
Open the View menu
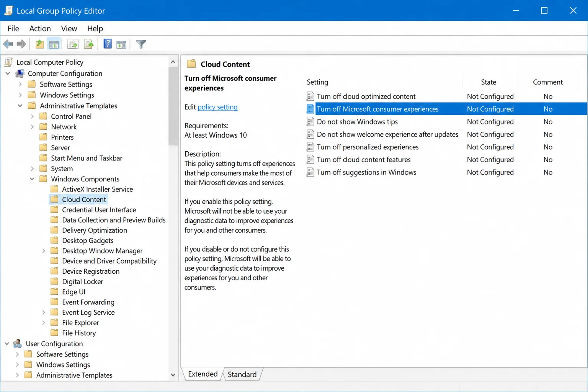coord(69,28)
